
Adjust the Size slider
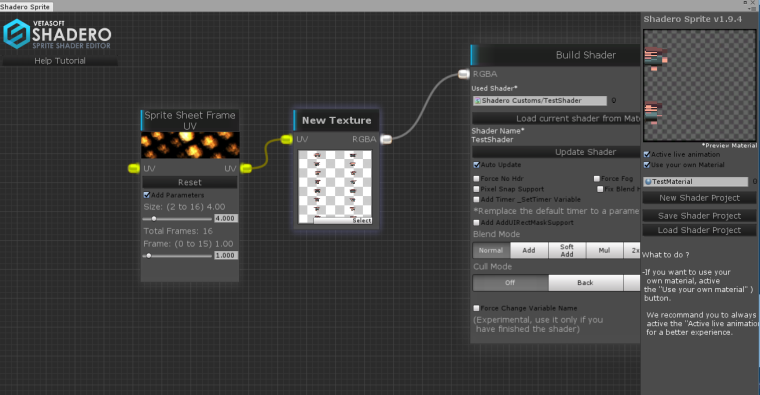point(177,219)
